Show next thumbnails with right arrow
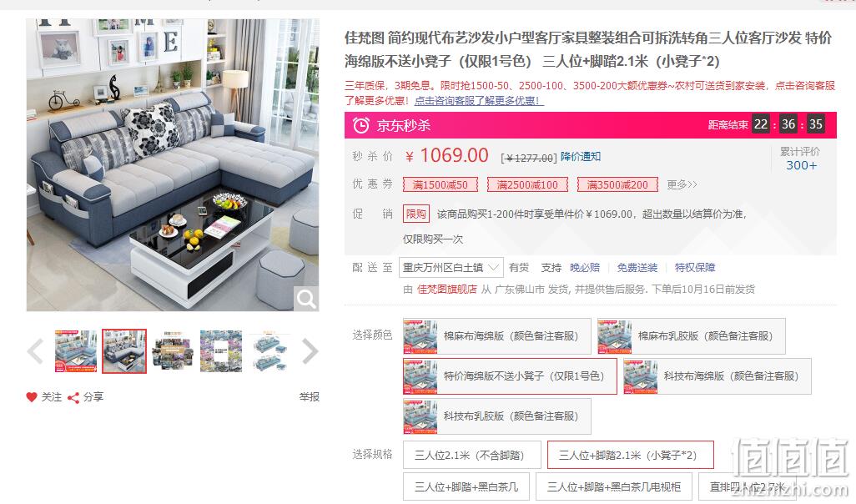Image resolution: width=856 pixels, height=504 pixels. 310,351
